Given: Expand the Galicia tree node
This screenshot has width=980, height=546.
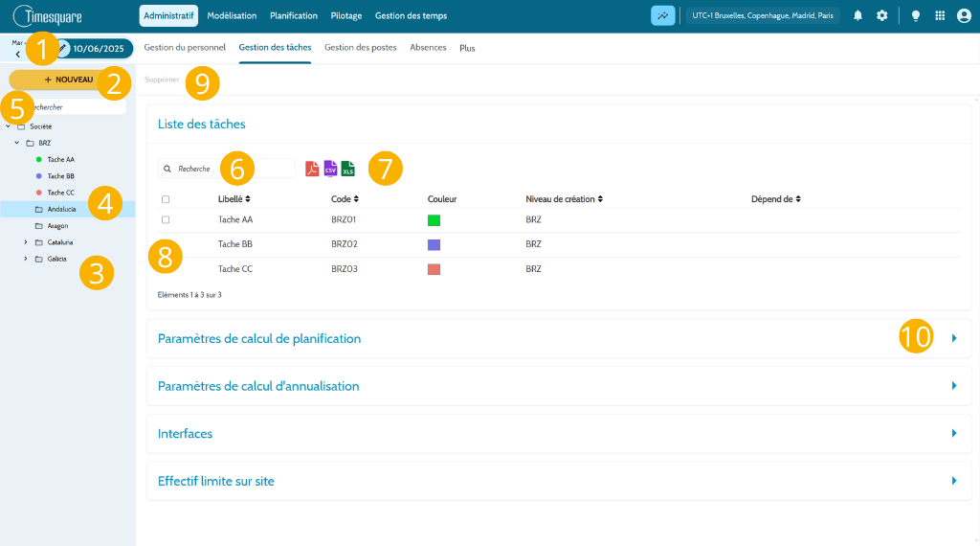Looking at the screenshot, I should 26,259.
